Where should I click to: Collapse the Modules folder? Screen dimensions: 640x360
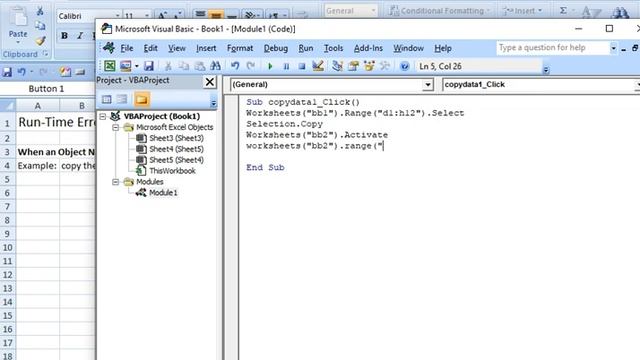tap(116, 182)
